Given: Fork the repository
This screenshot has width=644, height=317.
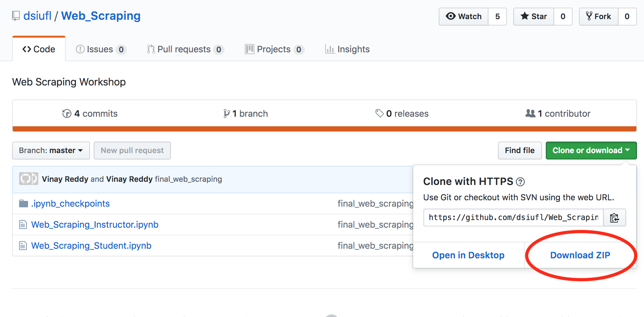Looking at the screenshot, I should [x=598, y=17].
